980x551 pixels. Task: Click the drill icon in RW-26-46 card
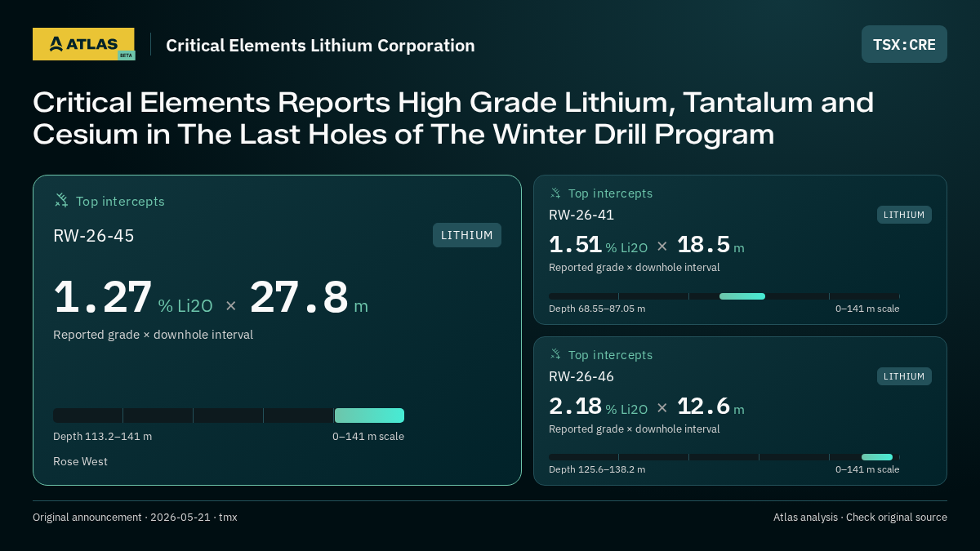pos(555,354)
